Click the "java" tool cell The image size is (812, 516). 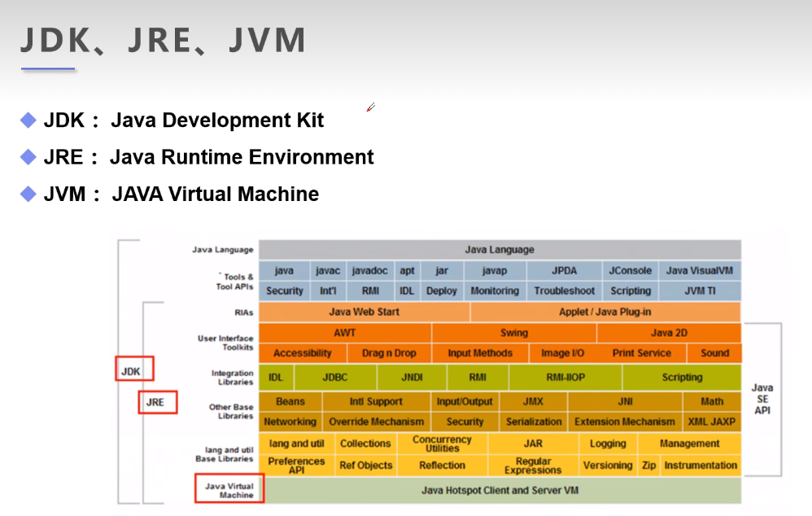284,270
